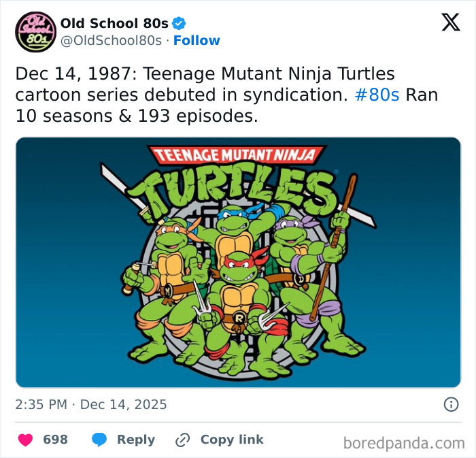Image resolution: width=476 pixels, height=458 pixels.
Task: Click the reply speech bubble icon
Action: coord(99,440)
